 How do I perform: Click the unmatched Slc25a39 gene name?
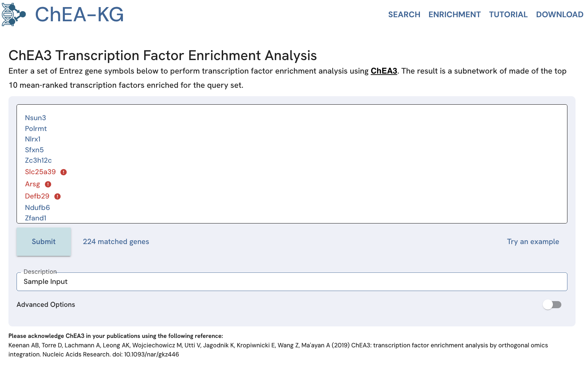click(40, 172)
